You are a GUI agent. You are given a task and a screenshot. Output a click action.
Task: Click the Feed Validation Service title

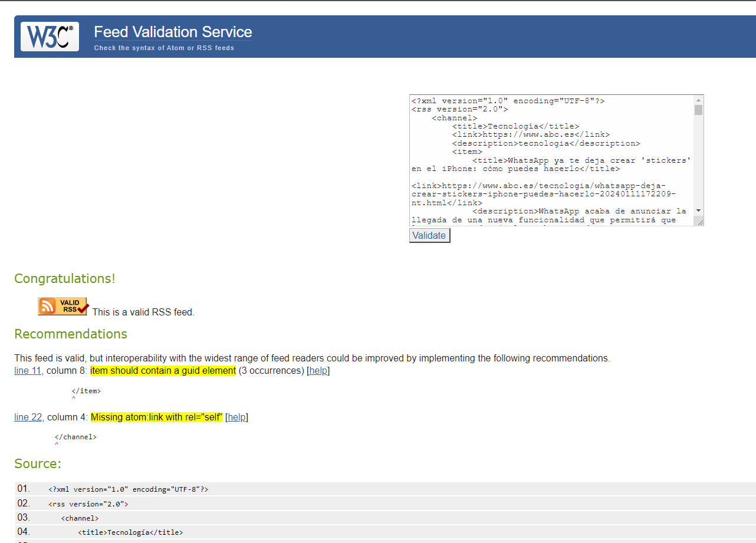coord(173,32)
